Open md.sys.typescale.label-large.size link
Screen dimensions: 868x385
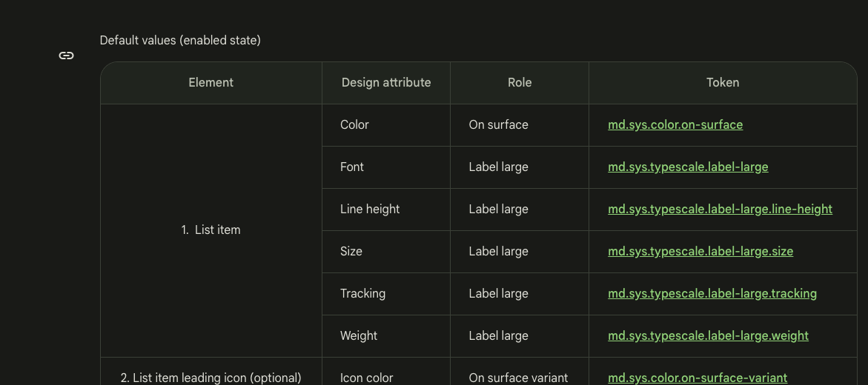click(x=700, y=251)
